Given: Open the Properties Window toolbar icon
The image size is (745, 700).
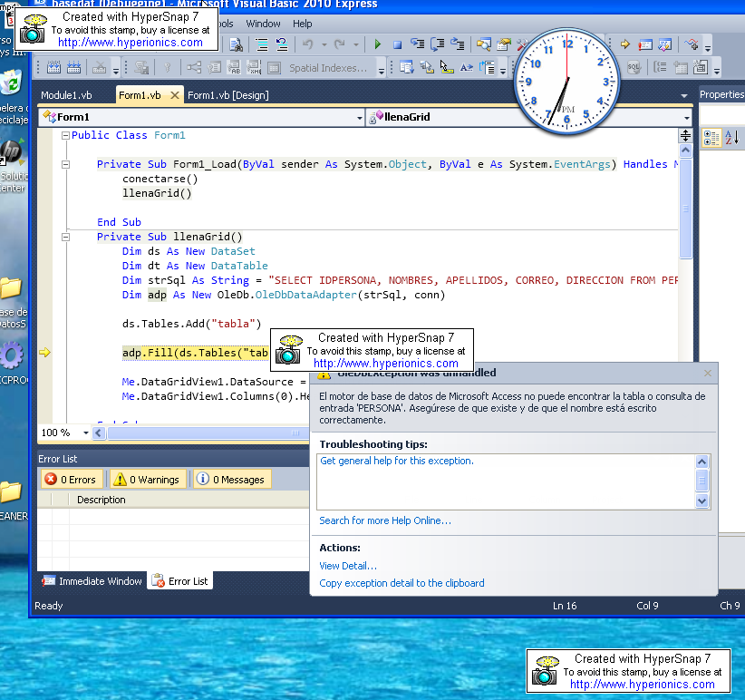Looking at the screenshot, I should point(504,44).
